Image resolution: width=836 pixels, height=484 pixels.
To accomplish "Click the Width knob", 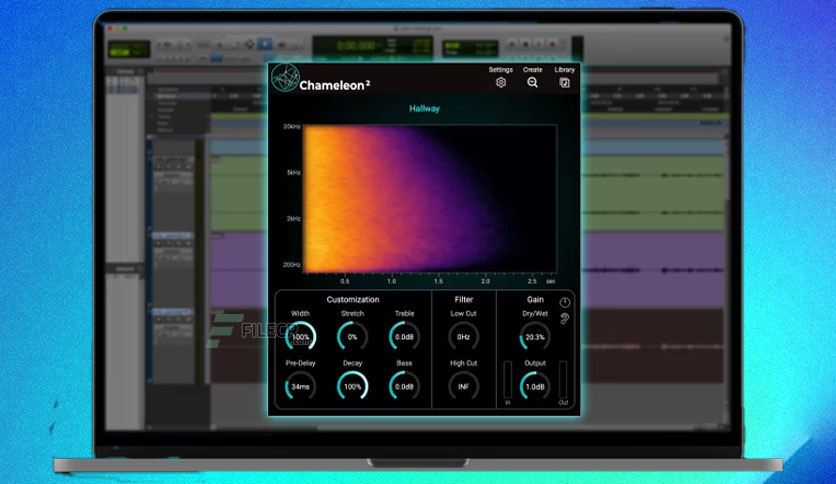I will click(x=300, y=336).
